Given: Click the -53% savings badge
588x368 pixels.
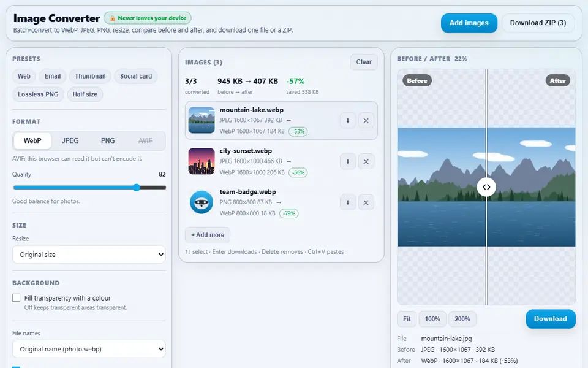Looking at the screenshot, I should 298,132.
